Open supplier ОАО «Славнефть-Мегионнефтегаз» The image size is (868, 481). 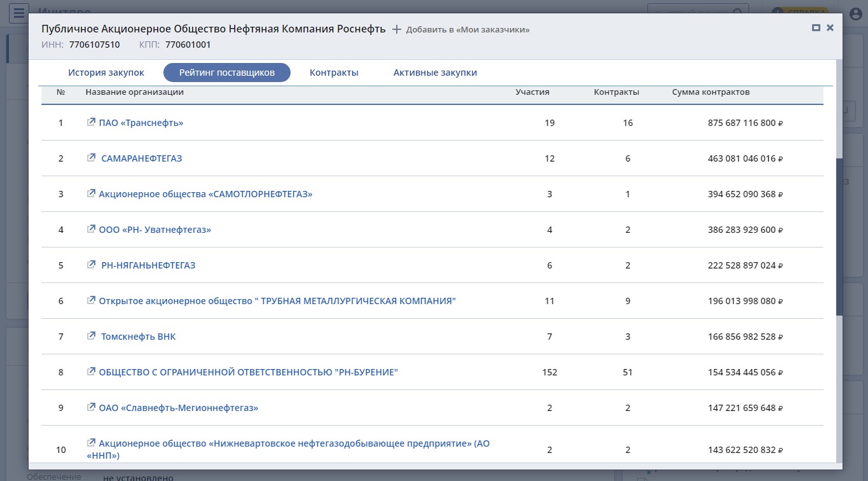[x=178, y=408]
